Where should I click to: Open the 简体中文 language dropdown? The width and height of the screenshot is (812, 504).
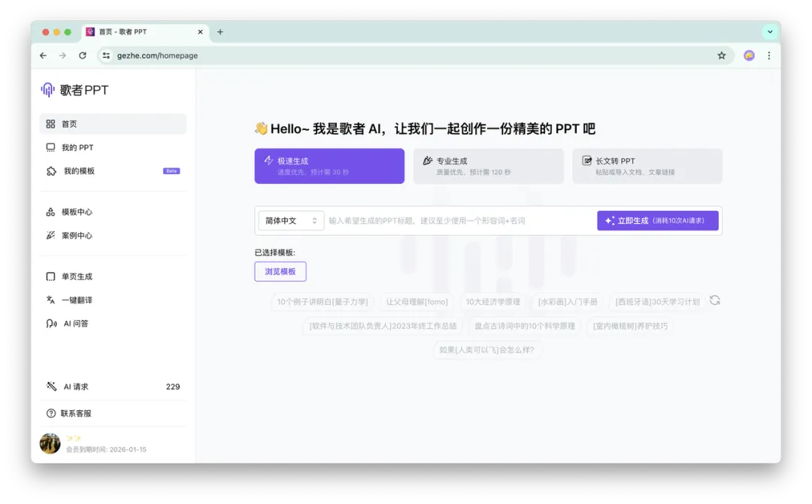coord(290,220)
